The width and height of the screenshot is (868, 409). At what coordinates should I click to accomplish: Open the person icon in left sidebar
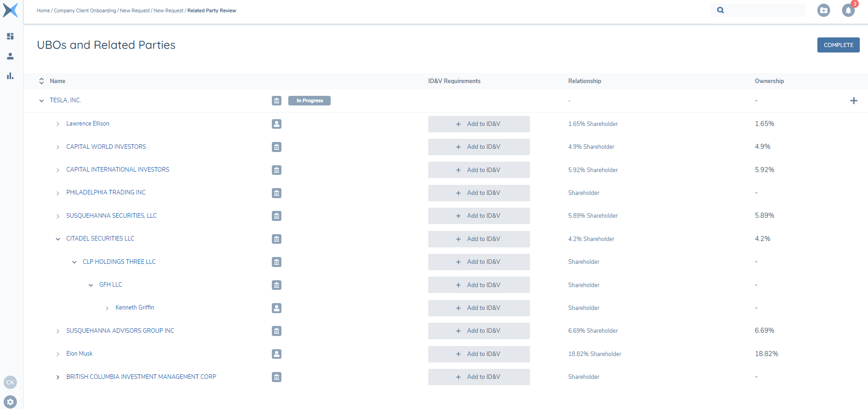[x=10, y=56]
